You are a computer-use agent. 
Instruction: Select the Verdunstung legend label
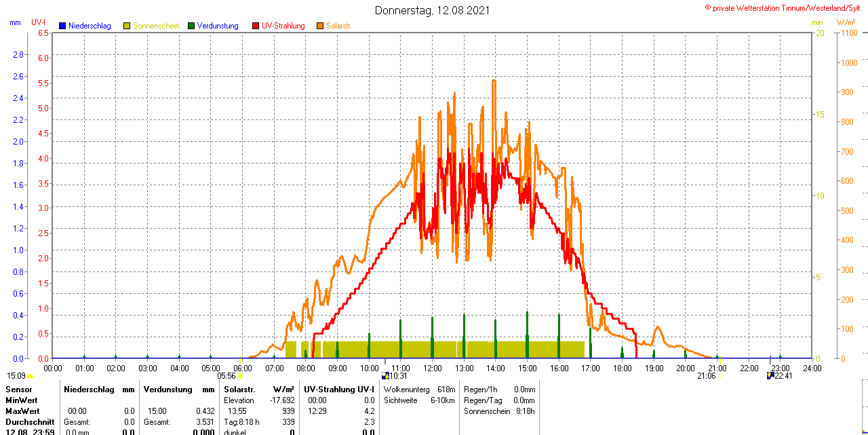(218, 26)
